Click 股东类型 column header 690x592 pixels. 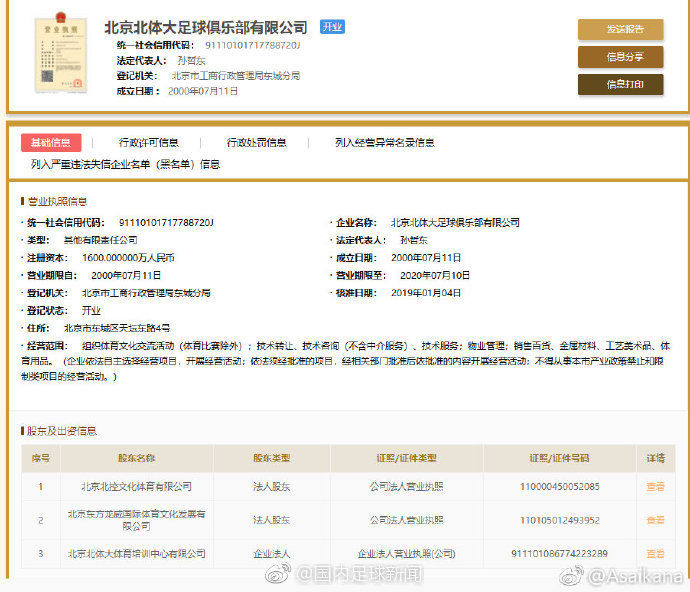272,458
